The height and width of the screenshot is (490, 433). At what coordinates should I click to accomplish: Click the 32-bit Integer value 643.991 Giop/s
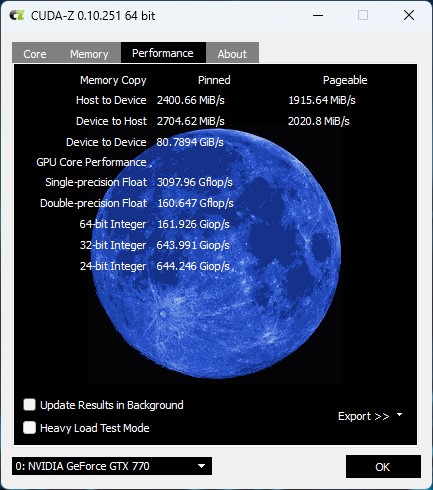point(193,245)
